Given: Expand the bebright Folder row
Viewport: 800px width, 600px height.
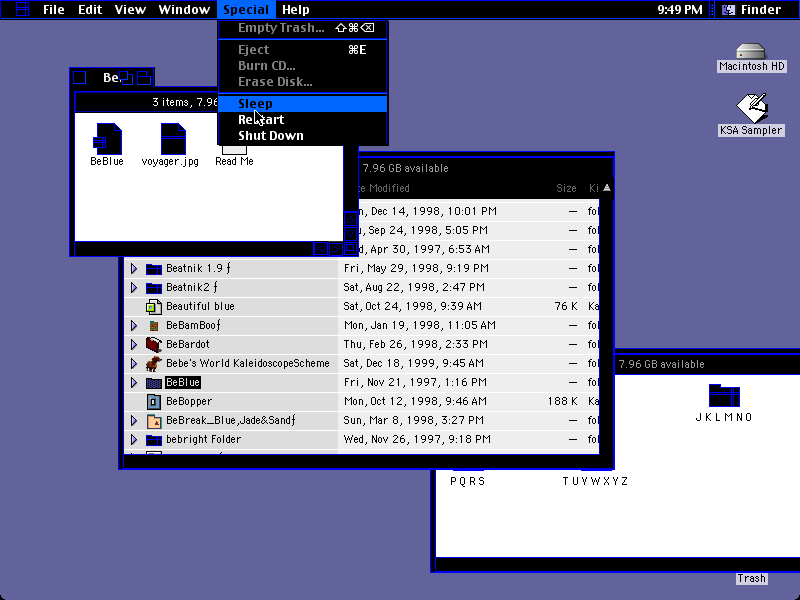Looking at the screenshot, I should point(134,440).
